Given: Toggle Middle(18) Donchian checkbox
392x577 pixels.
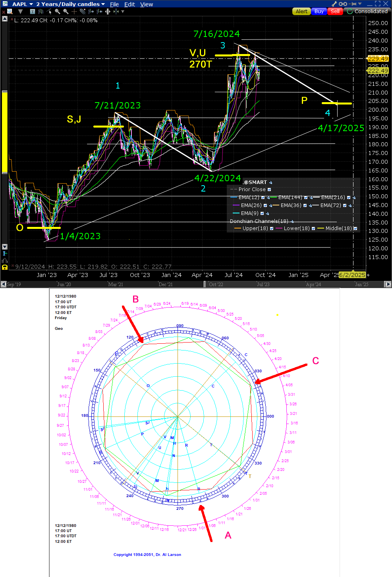Looking at the screenshot, I should tap(355, 228).
